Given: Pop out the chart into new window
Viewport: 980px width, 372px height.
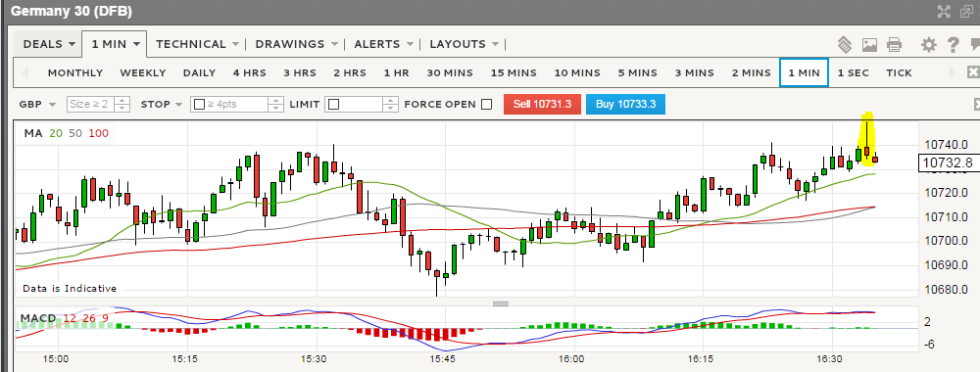Looking at the screenshot, I should tap(967, 11).
